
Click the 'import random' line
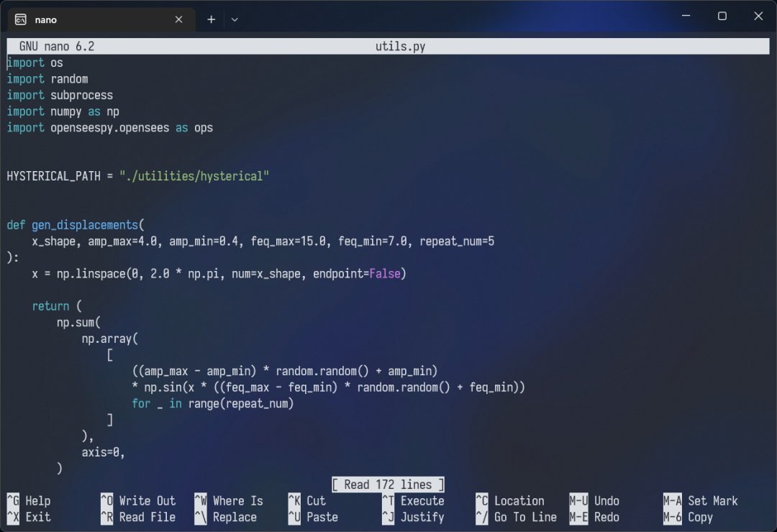(x=47, y=79)
